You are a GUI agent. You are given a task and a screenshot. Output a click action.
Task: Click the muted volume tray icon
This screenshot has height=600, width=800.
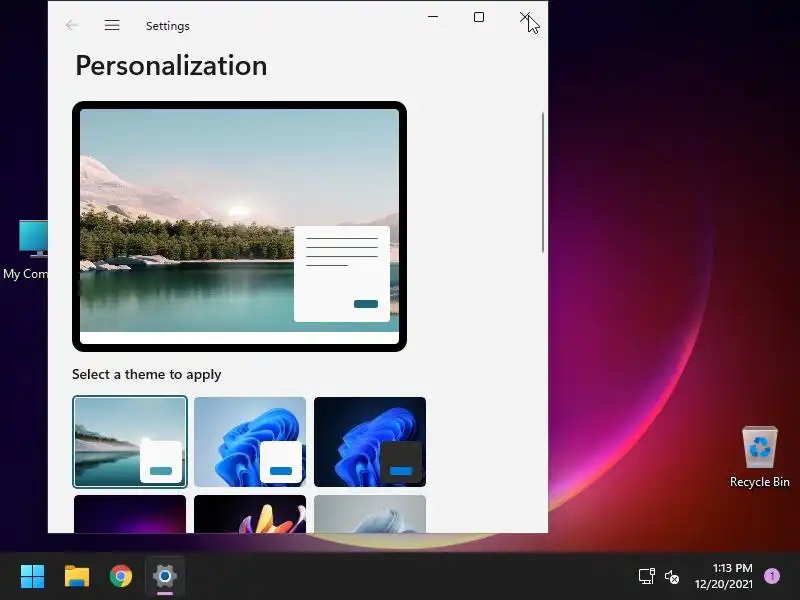tap(672, 577)
